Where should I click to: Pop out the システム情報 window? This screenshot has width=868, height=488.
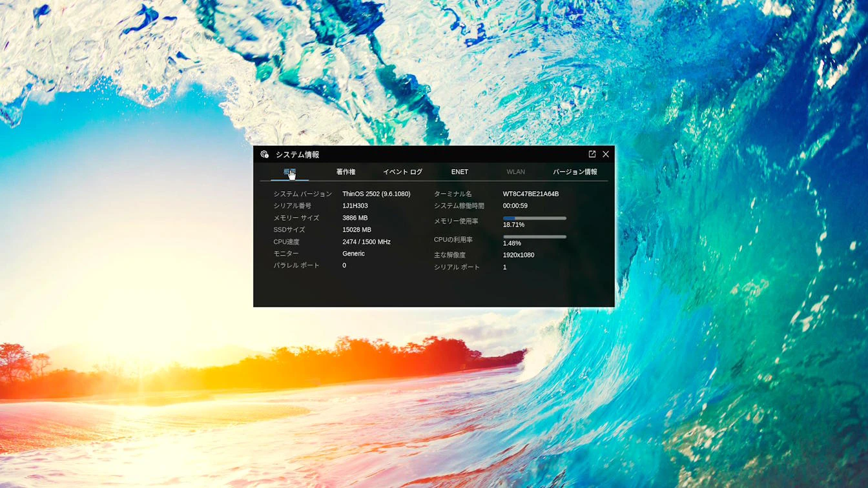[592, 154]
